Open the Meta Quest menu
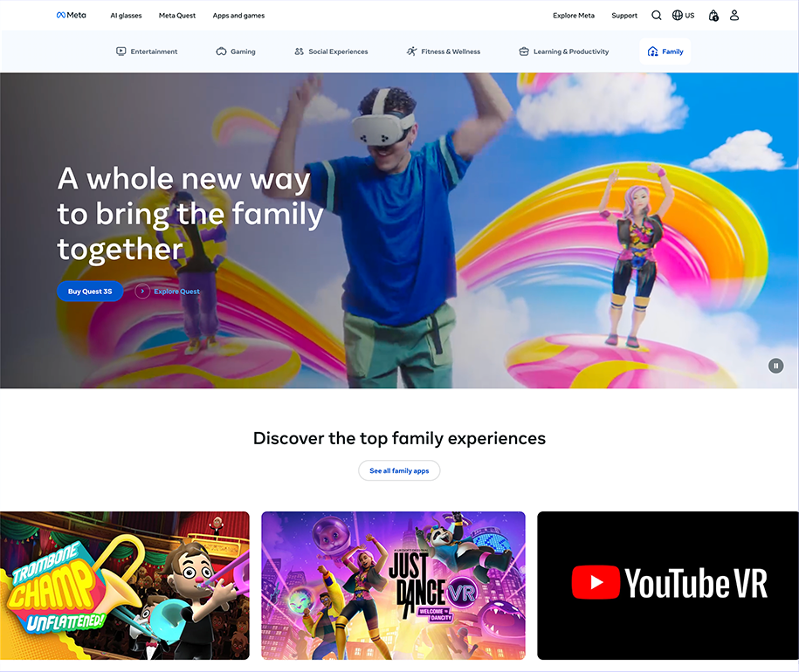 tap(176, 16)
